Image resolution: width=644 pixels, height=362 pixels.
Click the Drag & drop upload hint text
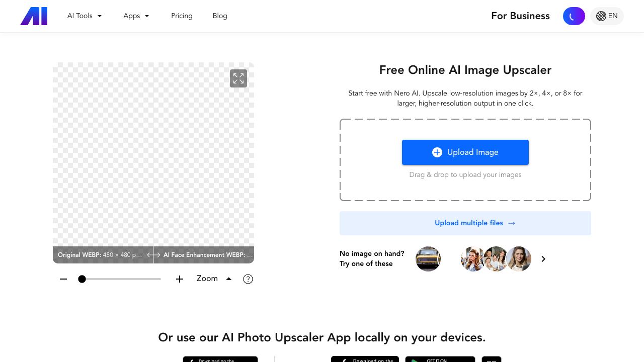click(x=465, y=175)
